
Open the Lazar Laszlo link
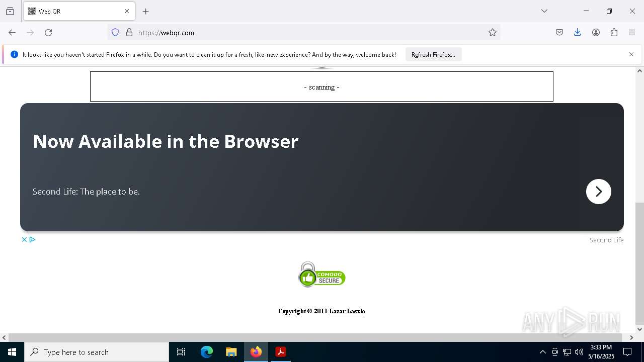tap(347, 311)
